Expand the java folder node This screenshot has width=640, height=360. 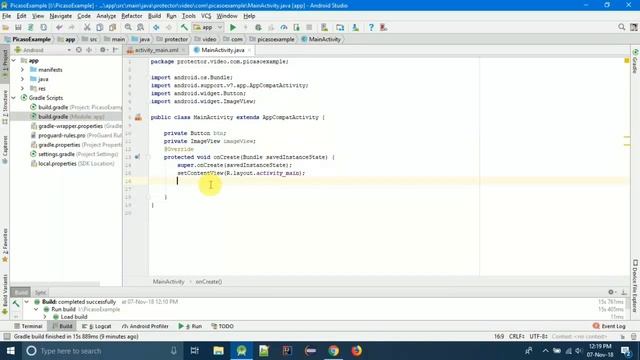point(22,79)
